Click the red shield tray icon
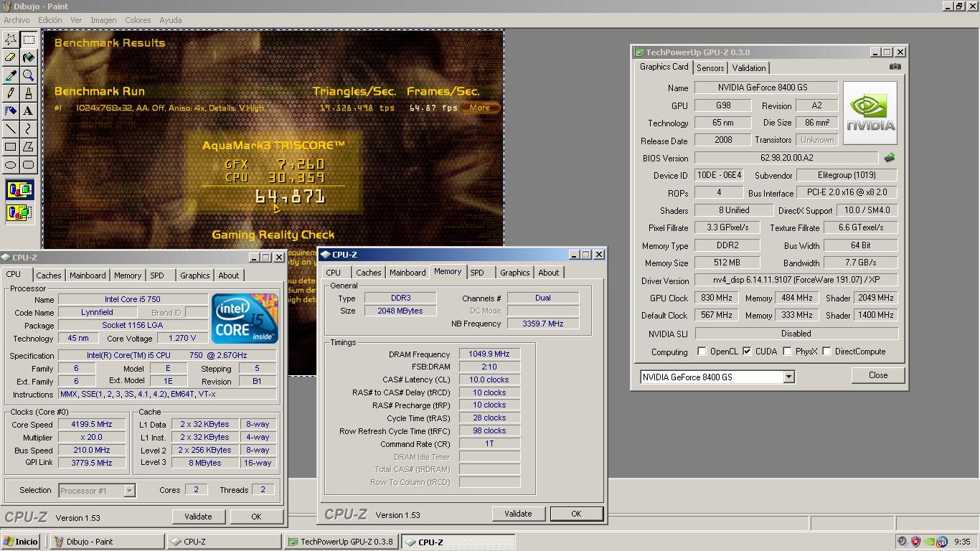Viewport: 980px width, 551px height. pyautogui.click(x=916, y=542)
